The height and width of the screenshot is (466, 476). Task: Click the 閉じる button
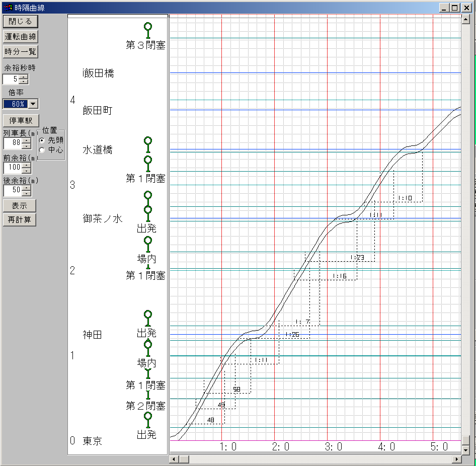click(20, 21)
